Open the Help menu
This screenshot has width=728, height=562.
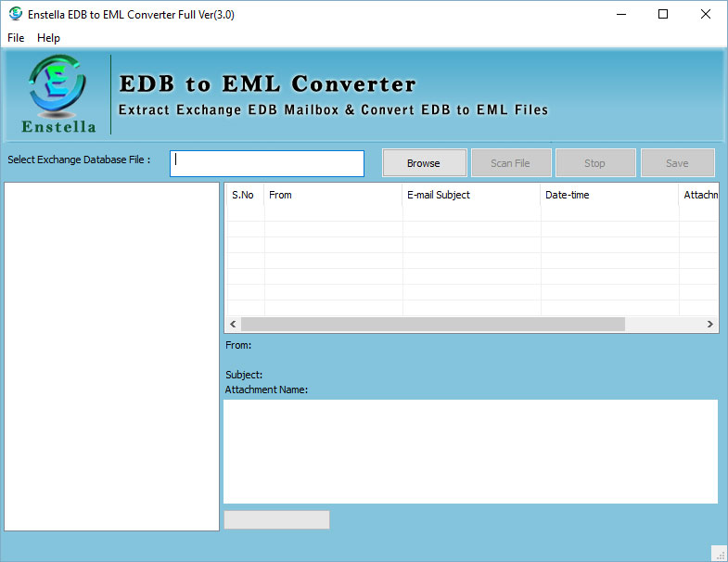[48, 38]
